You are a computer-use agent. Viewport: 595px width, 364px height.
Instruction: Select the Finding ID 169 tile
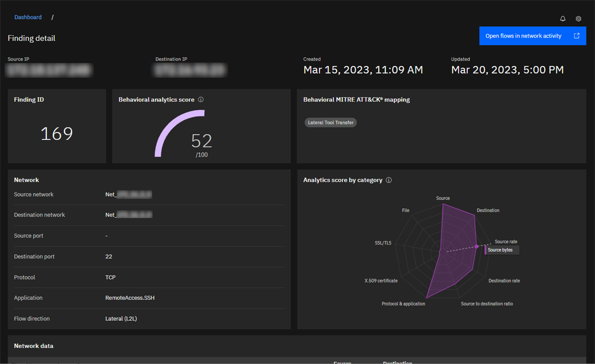click(57, 133)
